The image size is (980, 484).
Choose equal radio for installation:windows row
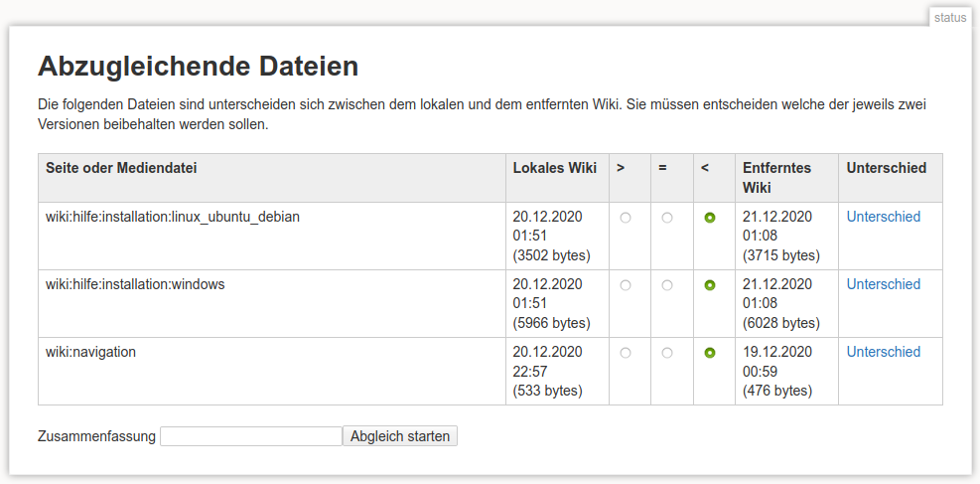(667, 285)
